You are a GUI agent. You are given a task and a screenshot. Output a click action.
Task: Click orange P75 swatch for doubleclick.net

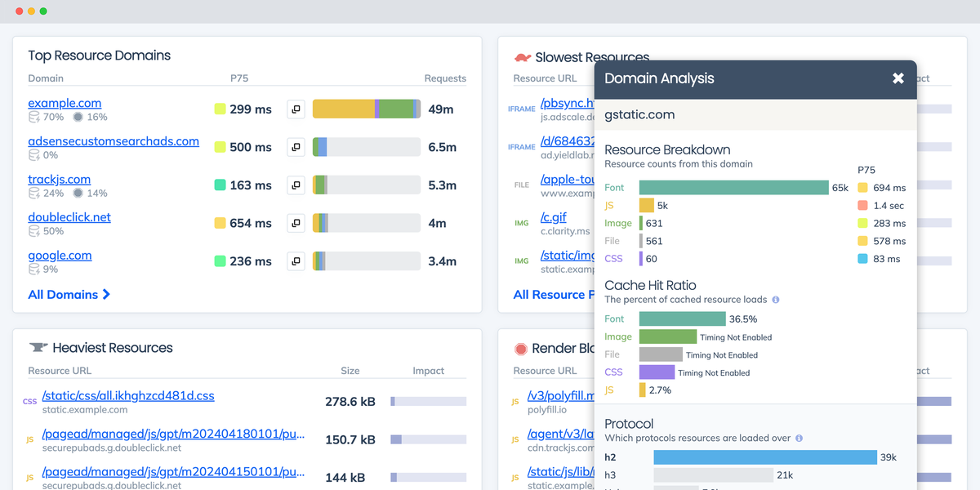coord(220,223)
